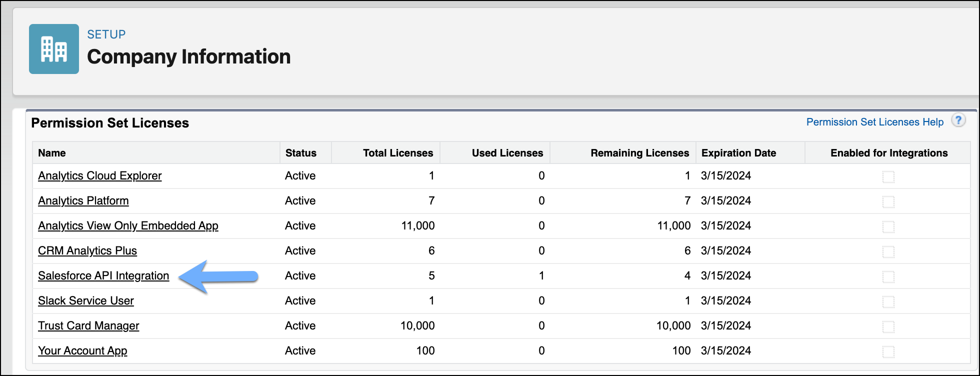This screenshot has height=376, width=980.
Task: Open Analytics Cloud Explorer license
Action: (x=100, y=175)
